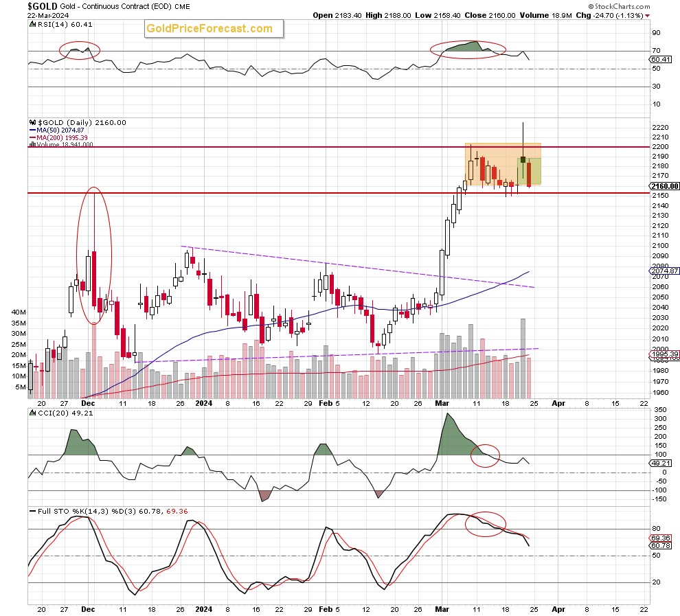Click the candlestick icon beside $GOLD (Daily)
The width and height of the screenshot is (680, 616).
pos(32,122)
